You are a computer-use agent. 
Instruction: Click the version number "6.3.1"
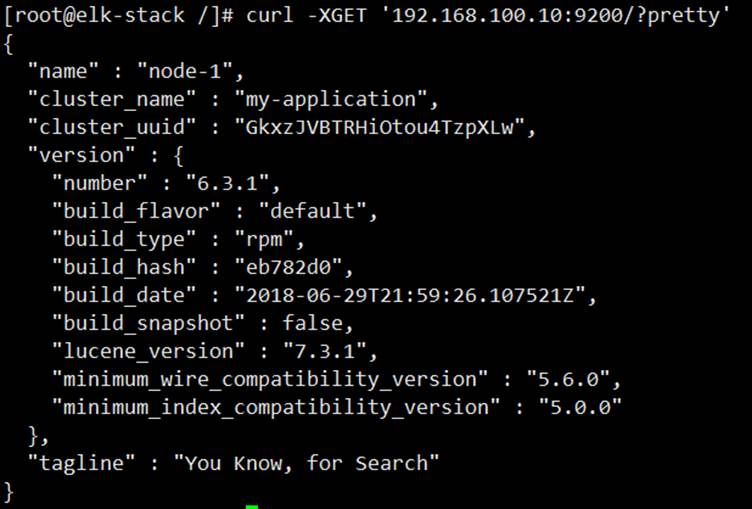[x=227, y=183]
